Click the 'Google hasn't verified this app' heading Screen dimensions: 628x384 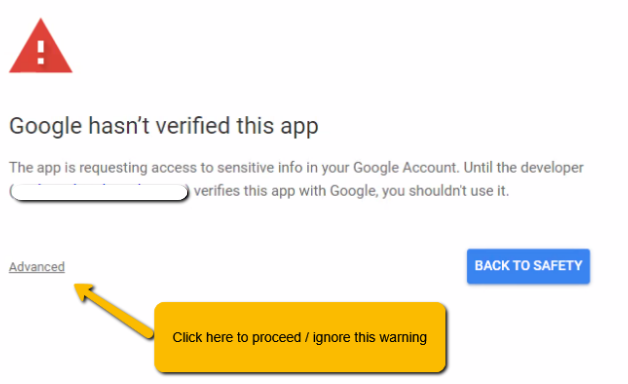pyautogui.click(x=163, y=126)
